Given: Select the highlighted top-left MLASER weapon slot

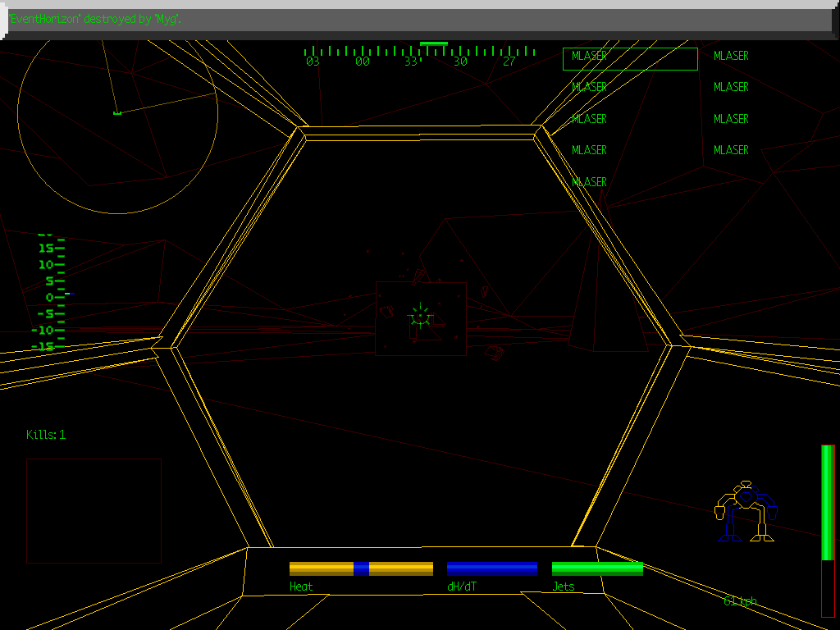Looking at the screenshot, I should tap(588, 56).
